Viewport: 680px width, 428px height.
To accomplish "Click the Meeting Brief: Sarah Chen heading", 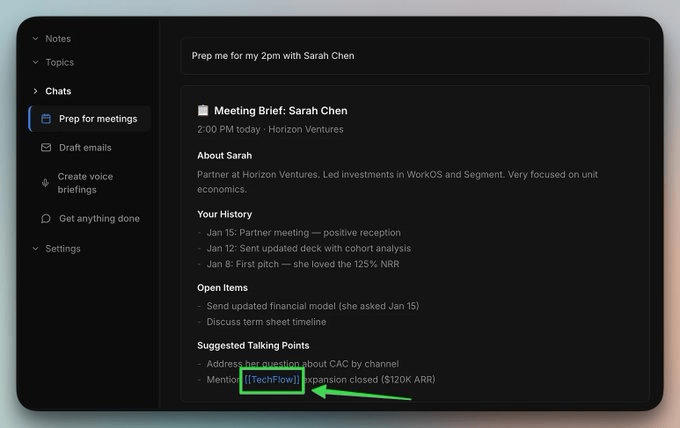I will click(x=281, y=111).
